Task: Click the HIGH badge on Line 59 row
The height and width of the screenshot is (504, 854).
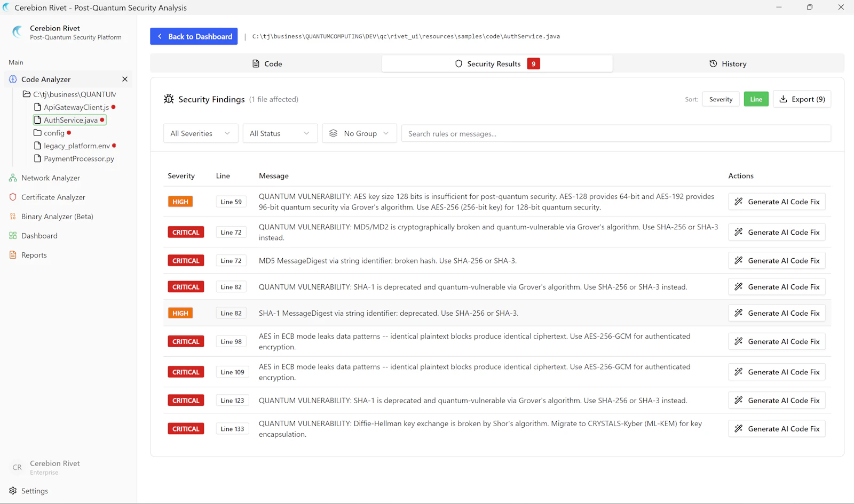Action: 180,202
